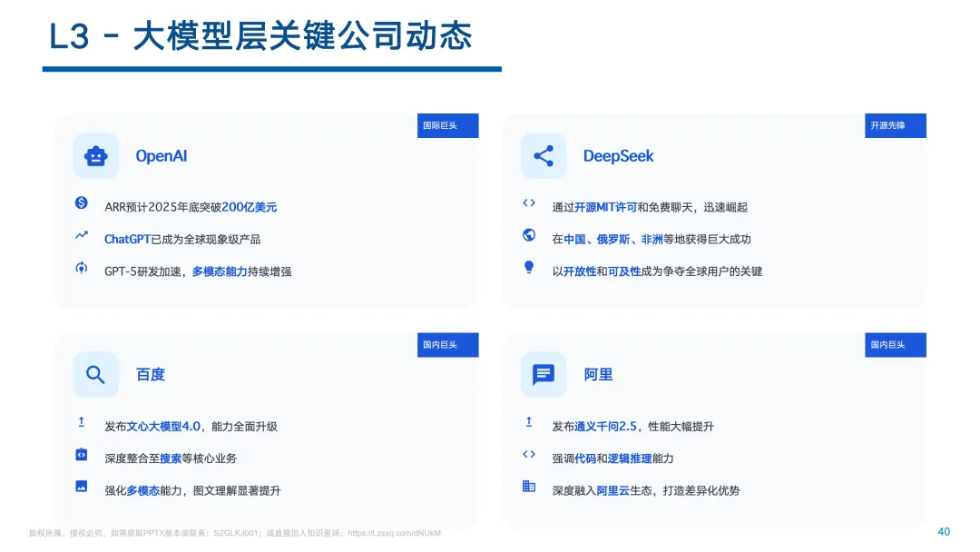Click the code brackets icon next to 强调代码和逻辑推理

[x=529, y=455]
